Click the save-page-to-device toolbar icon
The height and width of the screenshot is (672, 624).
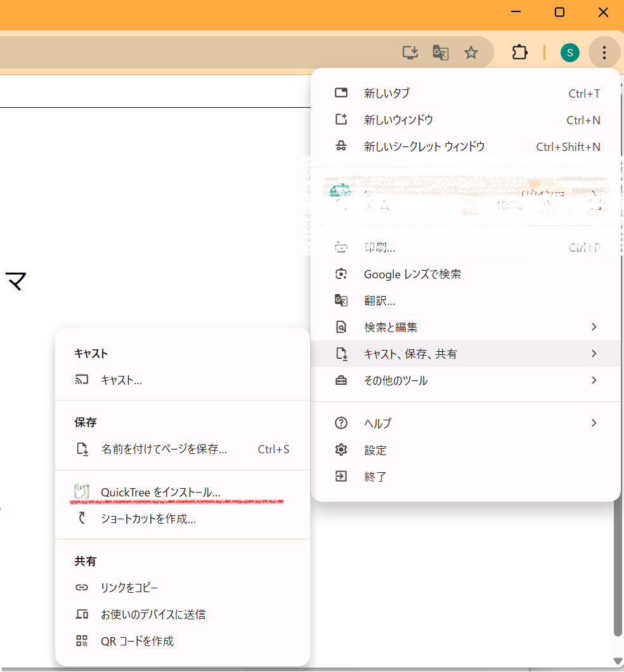pos(410,53)
